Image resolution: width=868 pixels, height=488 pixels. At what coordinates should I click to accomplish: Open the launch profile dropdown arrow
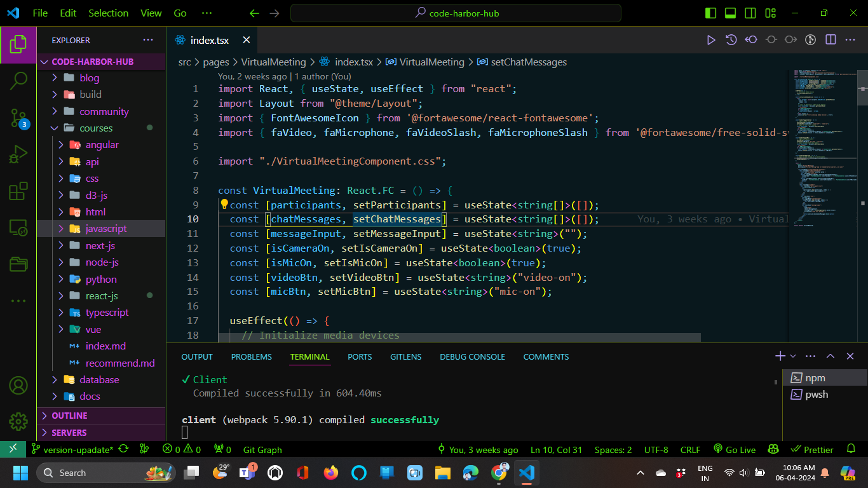tap(793, 356)
